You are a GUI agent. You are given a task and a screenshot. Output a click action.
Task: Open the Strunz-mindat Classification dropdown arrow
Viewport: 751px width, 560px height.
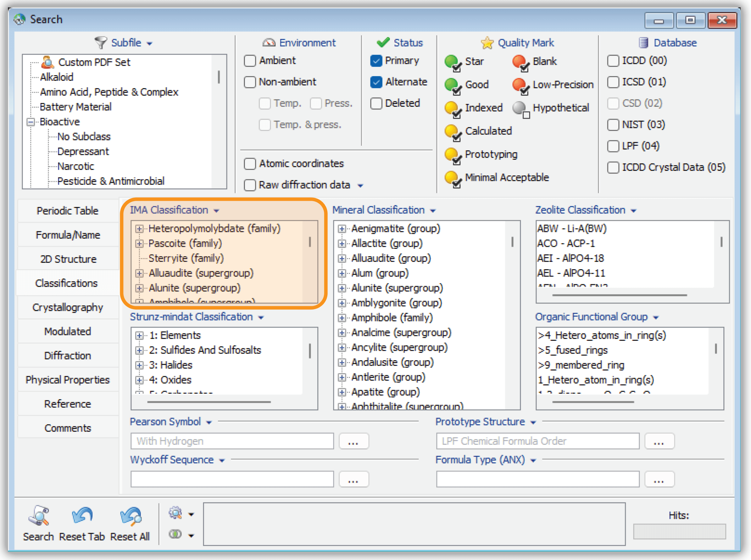pyautogui.click(x=261, y=318)
